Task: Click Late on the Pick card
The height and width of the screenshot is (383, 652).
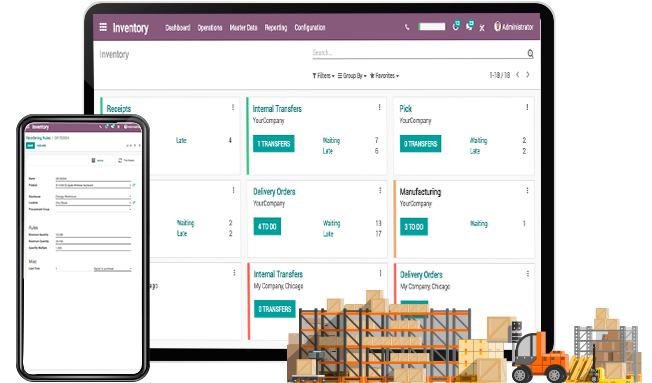Action: click(474, 151)
